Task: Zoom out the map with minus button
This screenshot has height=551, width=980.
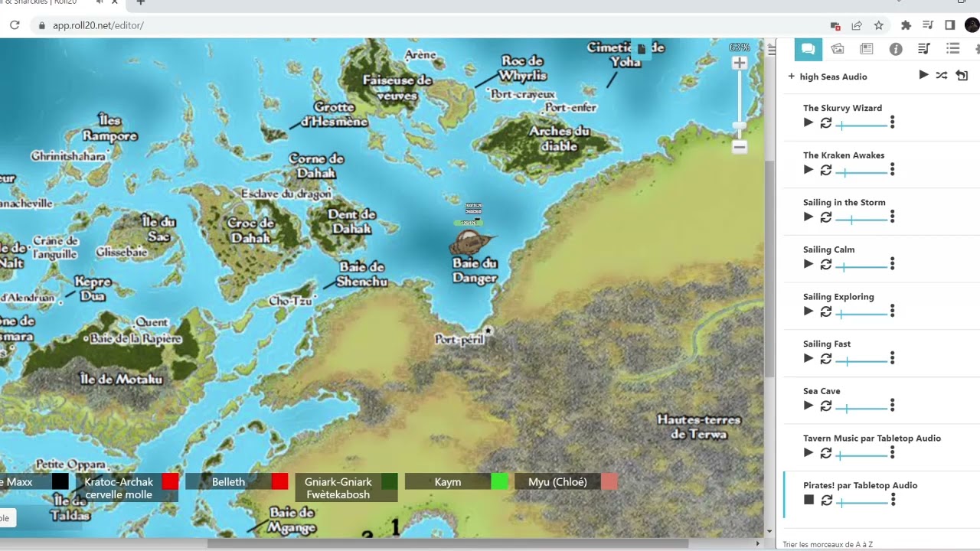Action: point(740,146)
